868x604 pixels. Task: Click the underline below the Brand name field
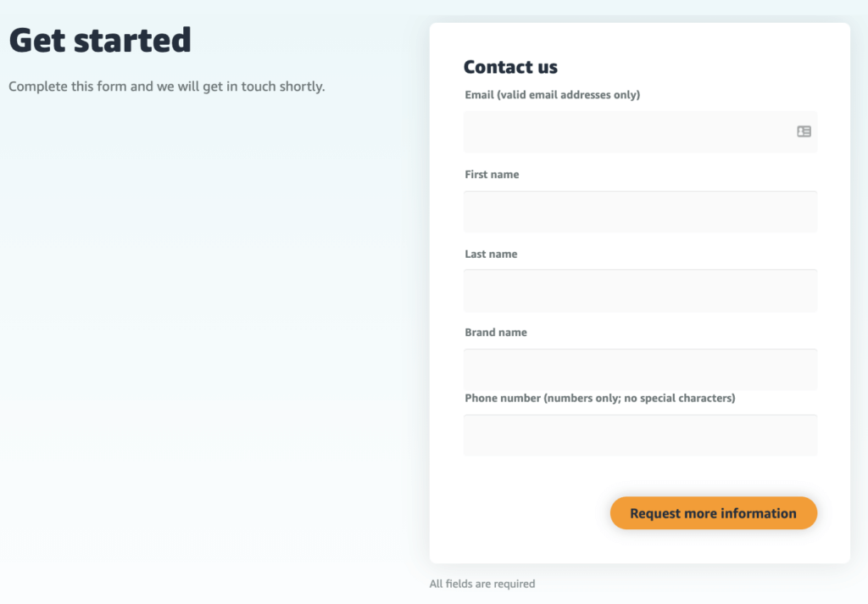(639, 389)
